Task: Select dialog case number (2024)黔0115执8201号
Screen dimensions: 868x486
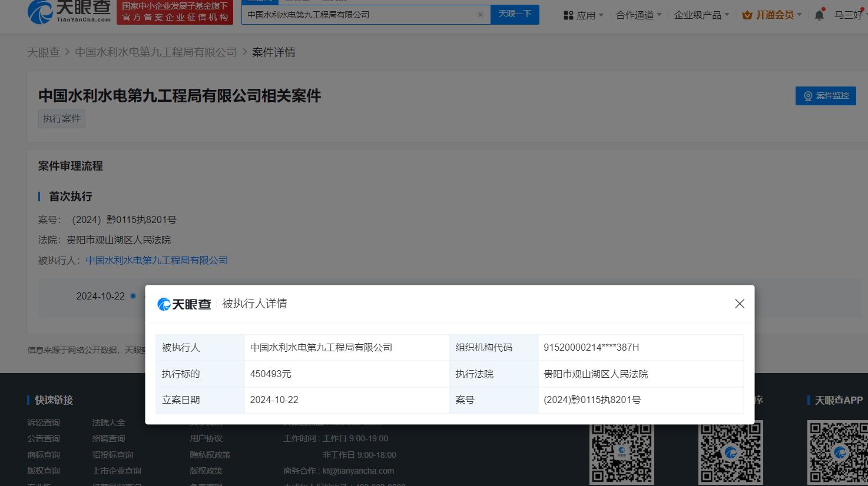Action: (x=592, y=400)
